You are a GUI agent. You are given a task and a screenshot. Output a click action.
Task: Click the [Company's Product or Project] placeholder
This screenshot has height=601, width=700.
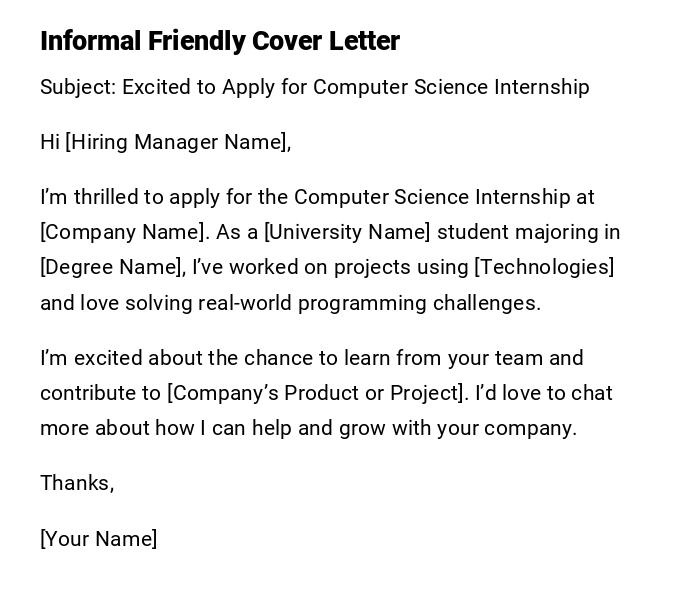(x=317, y=393)
